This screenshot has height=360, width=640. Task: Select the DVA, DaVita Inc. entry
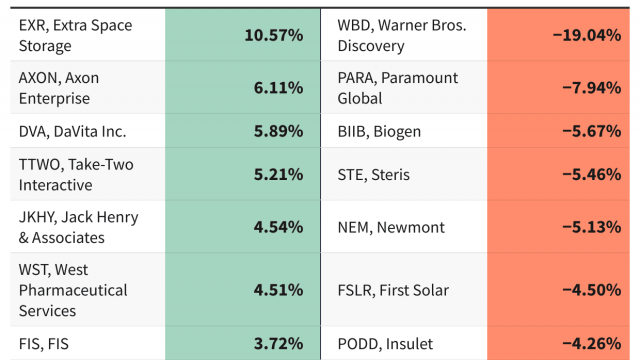point(88,131)
